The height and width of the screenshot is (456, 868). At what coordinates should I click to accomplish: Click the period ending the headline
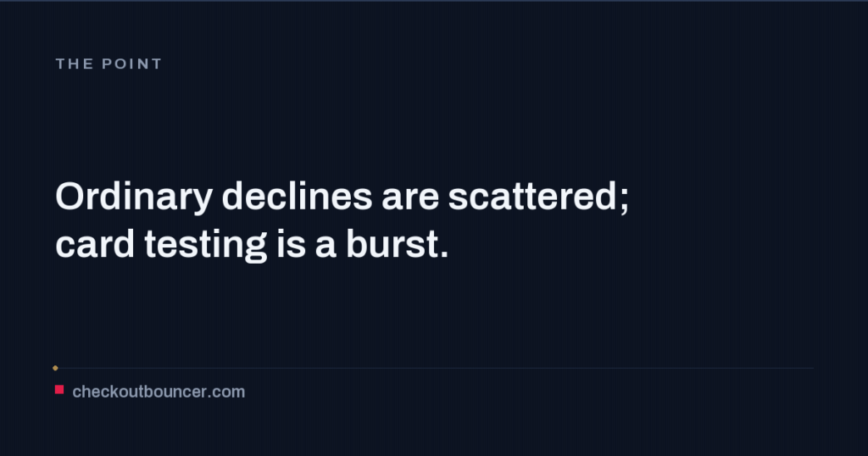click(x=444, y=255)
